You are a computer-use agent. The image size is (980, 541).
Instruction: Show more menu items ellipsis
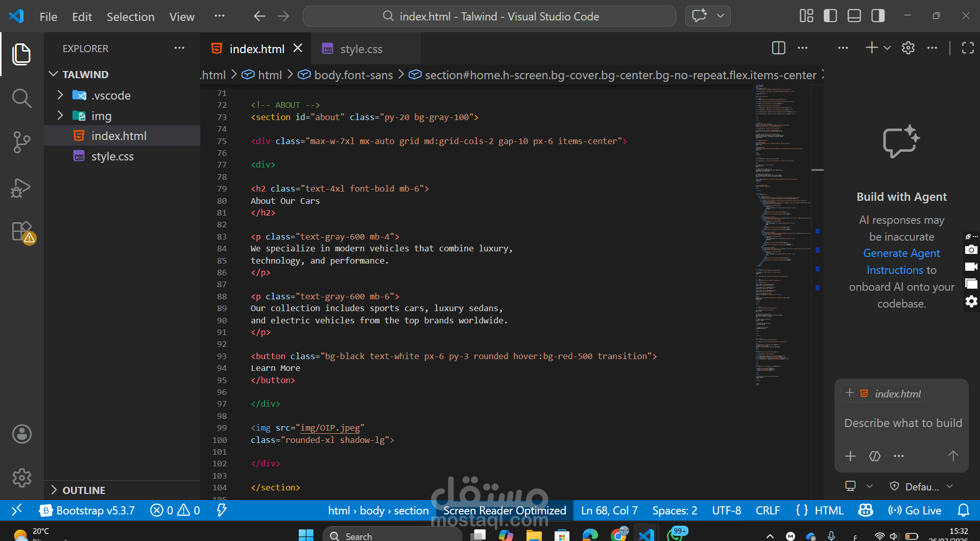click(x=220, y=16)
